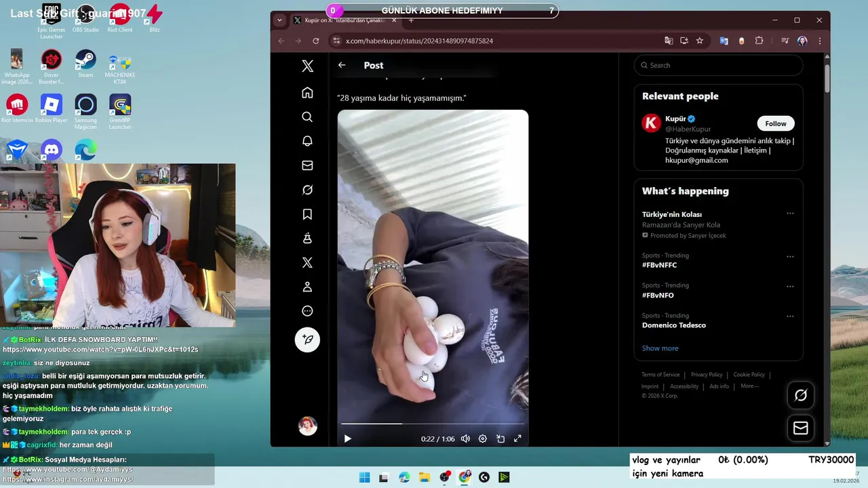Go to Home in X sidebar
Screen dimensions: 868x488
(x=307, y=93)
